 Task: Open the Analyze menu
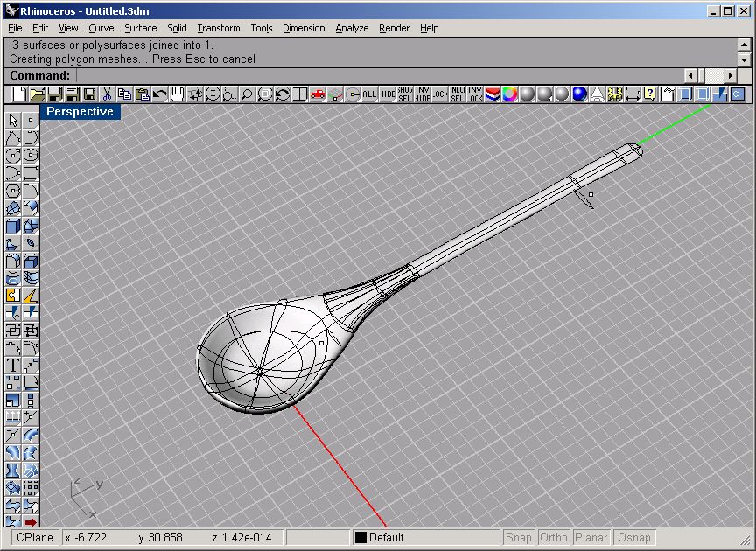(x=352, y=28)
